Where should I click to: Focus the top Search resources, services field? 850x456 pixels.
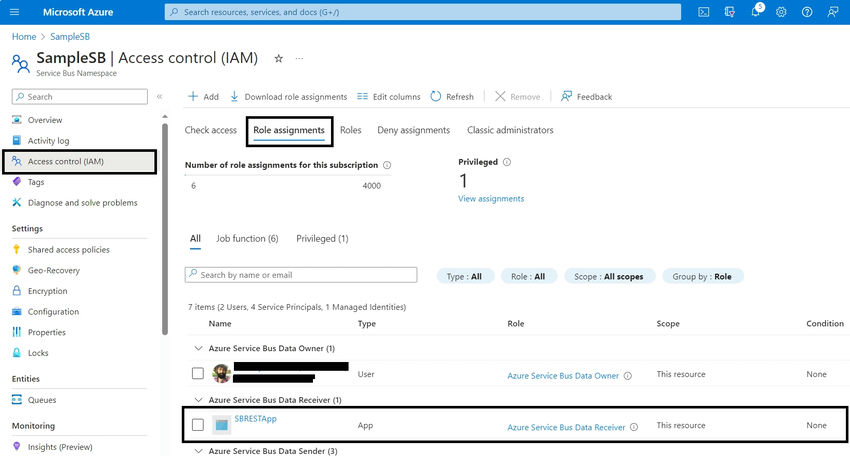(423, 12)
